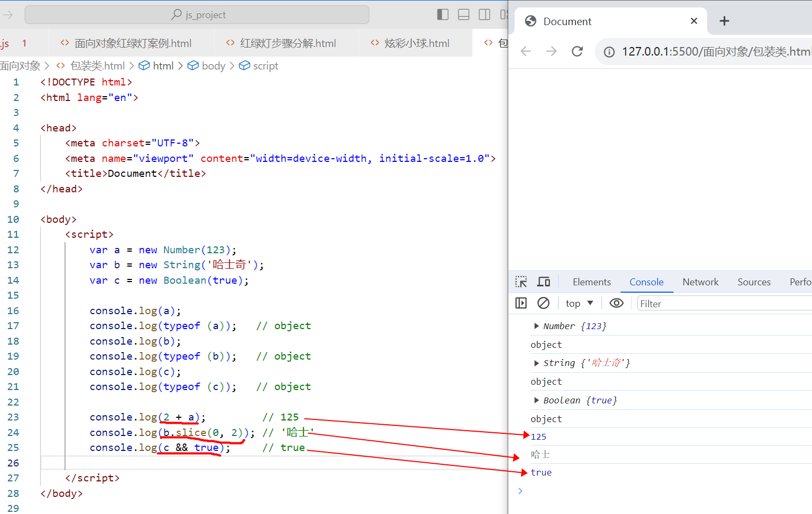Activate the inspect element picker in DevTools
The width and height of the screenshot is (812, 514).
tap(521, 282)
